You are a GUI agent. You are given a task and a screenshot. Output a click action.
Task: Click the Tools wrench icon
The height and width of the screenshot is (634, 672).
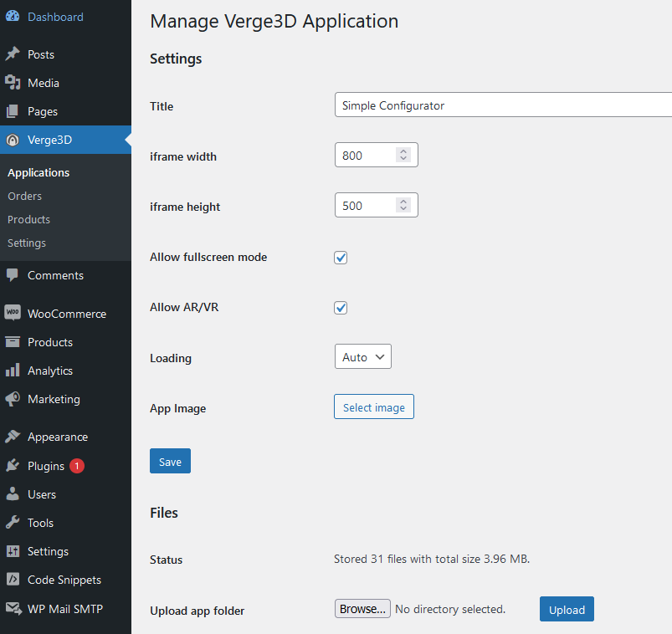13,522
